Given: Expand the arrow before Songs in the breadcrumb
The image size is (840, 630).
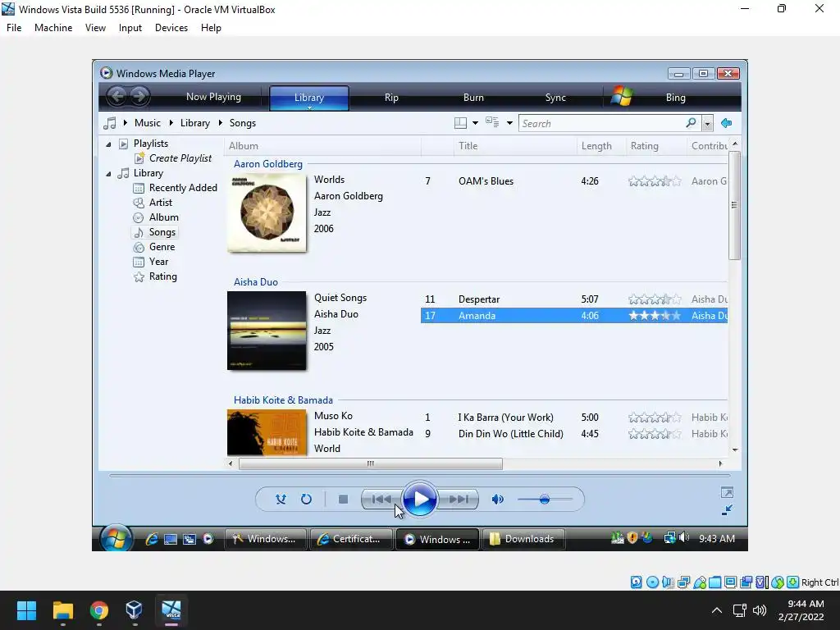Looking at the screenshot, I should [220, 123].
